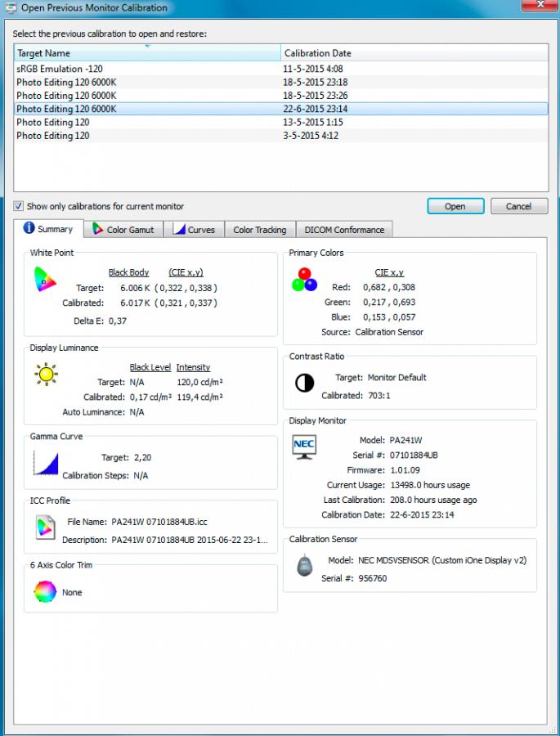Click the Cancel button
Viewport: 560px width, 736px height.
[518, 206]
